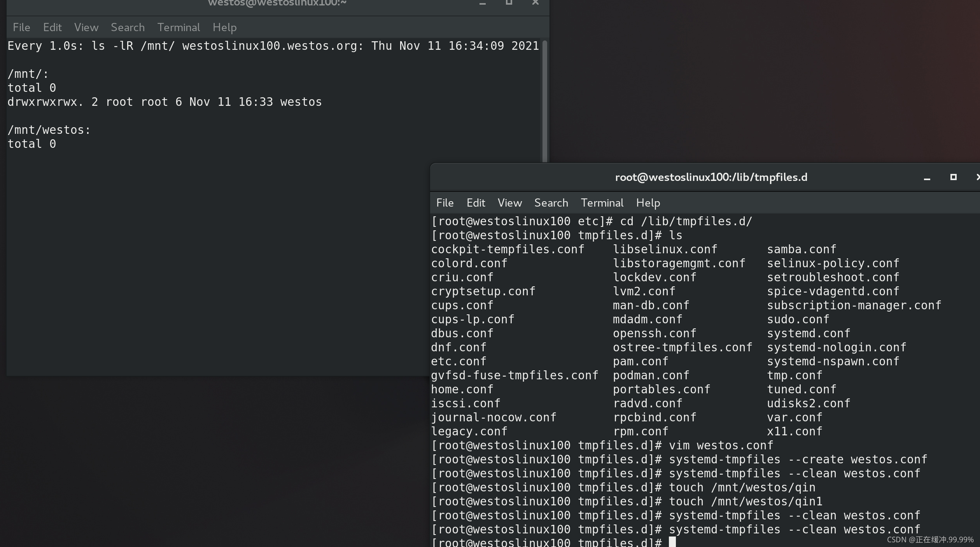The height and width of the screenshot is (547, 980).
Task: Click radvd.conf in ls output
Action: [647, 403]
